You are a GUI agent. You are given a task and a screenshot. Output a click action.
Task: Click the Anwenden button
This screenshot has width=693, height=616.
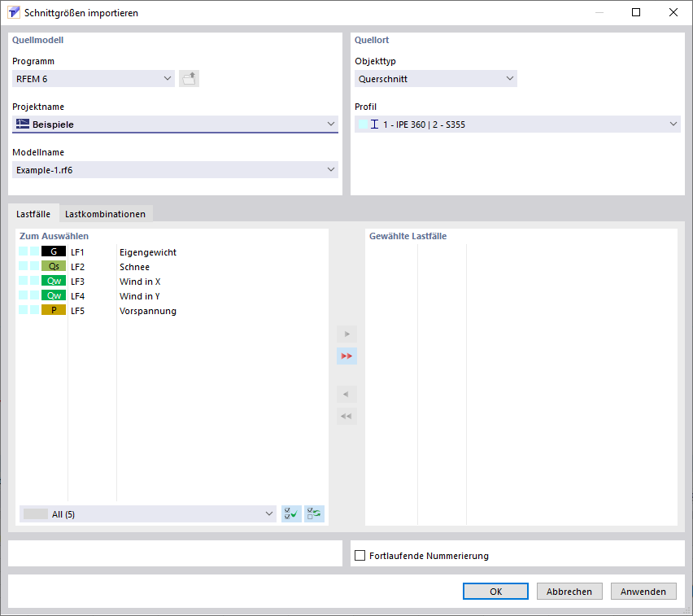pyautogui.click(x=643, y=592)
